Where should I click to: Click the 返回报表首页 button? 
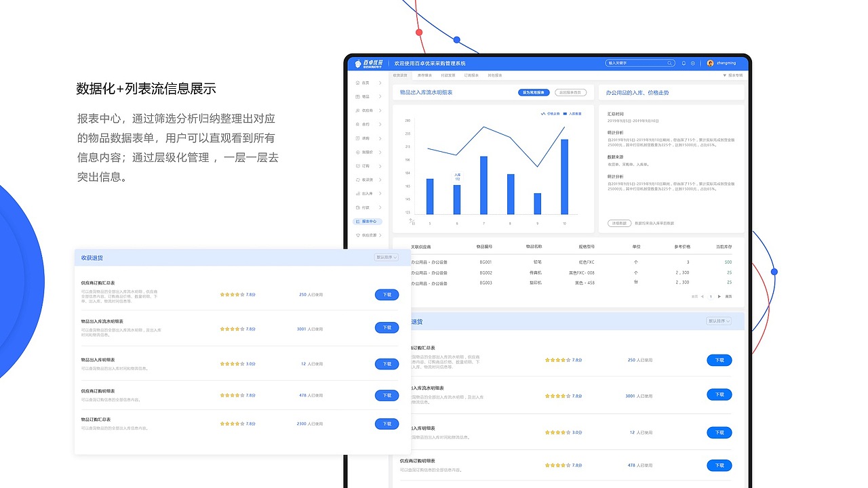(x=571, y=92)
